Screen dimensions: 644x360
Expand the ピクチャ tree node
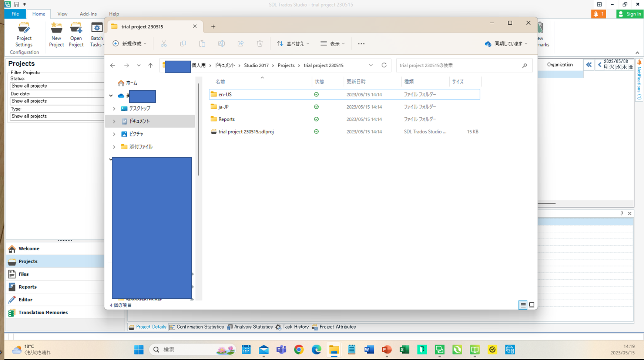pyautogui.click(x=114, y=134)
